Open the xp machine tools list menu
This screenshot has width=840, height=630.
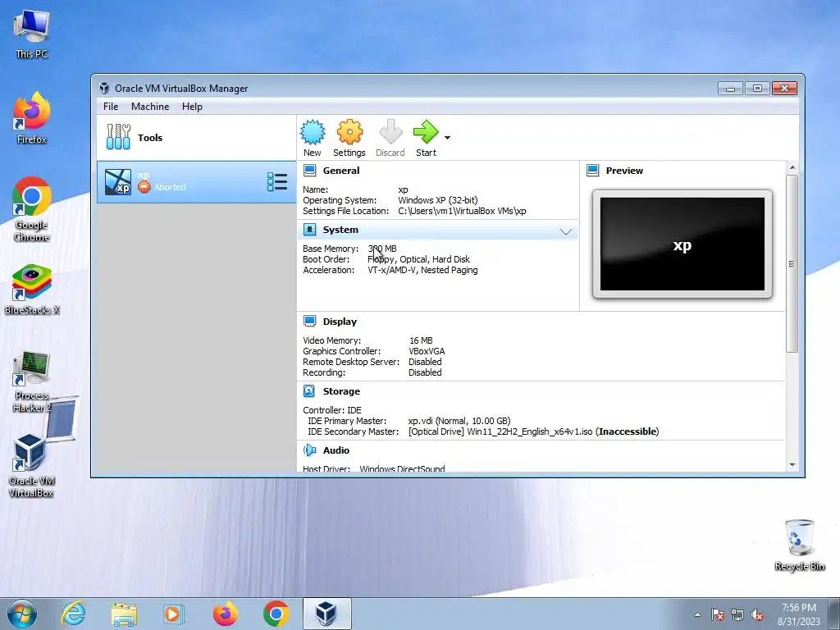(x=277, y=182)
